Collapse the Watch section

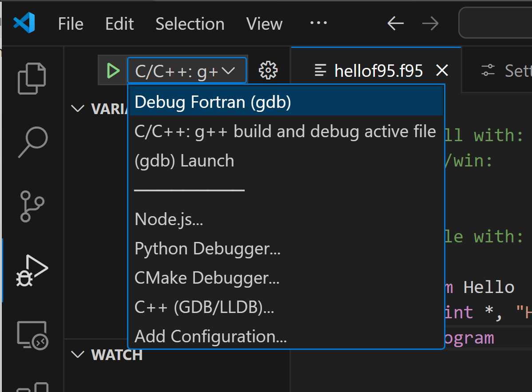click(78, 354)
